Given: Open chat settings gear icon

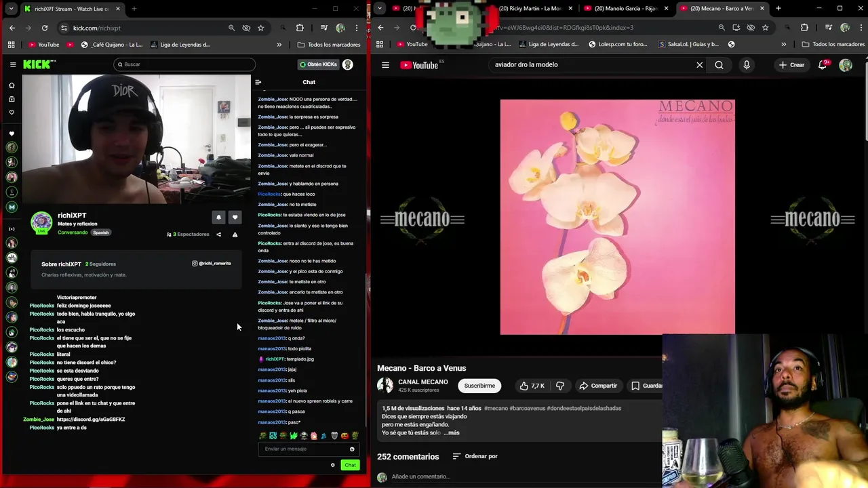Looking at the screenshot, I should click(332, 465).
